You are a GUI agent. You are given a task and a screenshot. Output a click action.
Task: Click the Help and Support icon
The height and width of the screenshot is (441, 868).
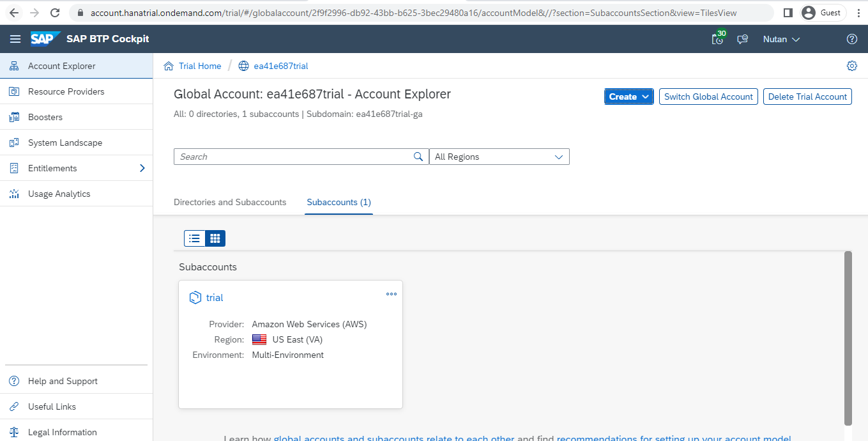tap(14, 381)
